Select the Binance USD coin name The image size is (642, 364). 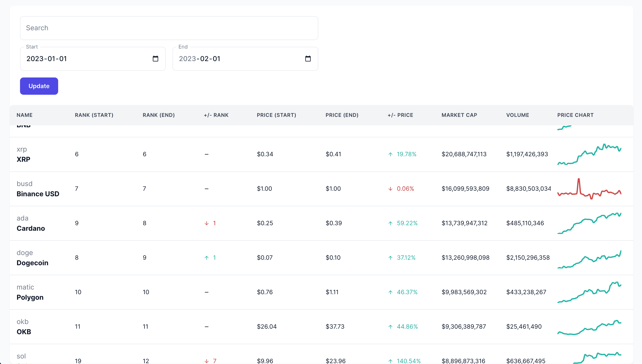click(x=38, y=194)
